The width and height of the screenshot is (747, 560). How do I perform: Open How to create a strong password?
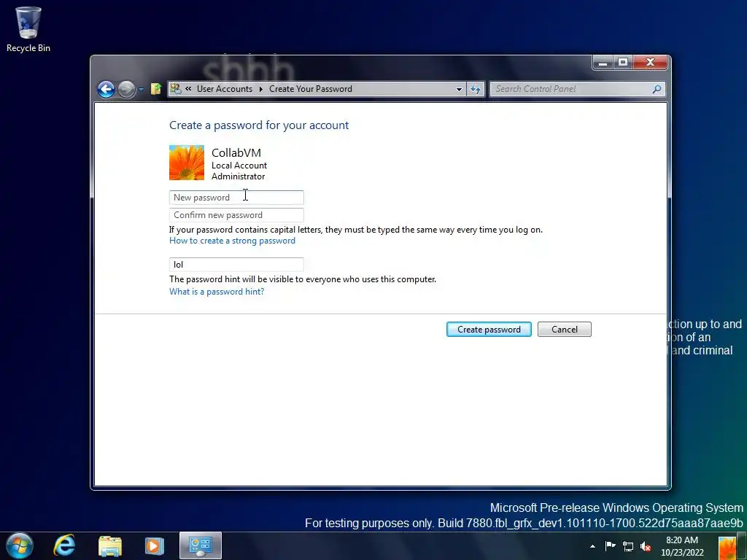232,241
